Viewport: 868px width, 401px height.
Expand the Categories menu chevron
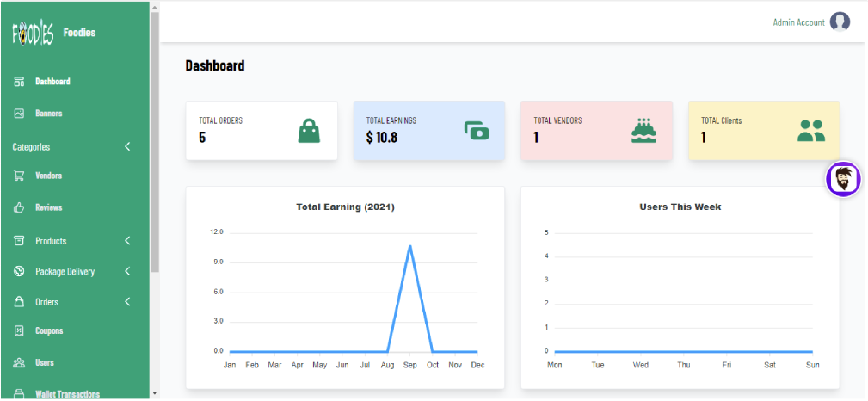click(x=127, y=147)
